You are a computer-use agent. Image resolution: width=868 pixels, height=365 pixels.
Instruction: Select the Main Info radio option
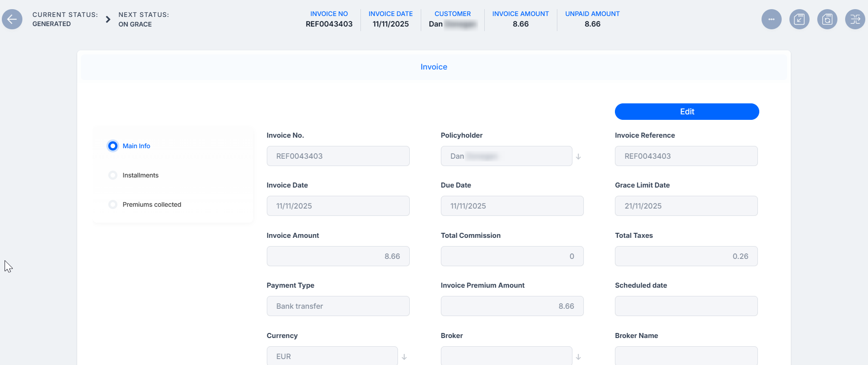pos(113,146)
